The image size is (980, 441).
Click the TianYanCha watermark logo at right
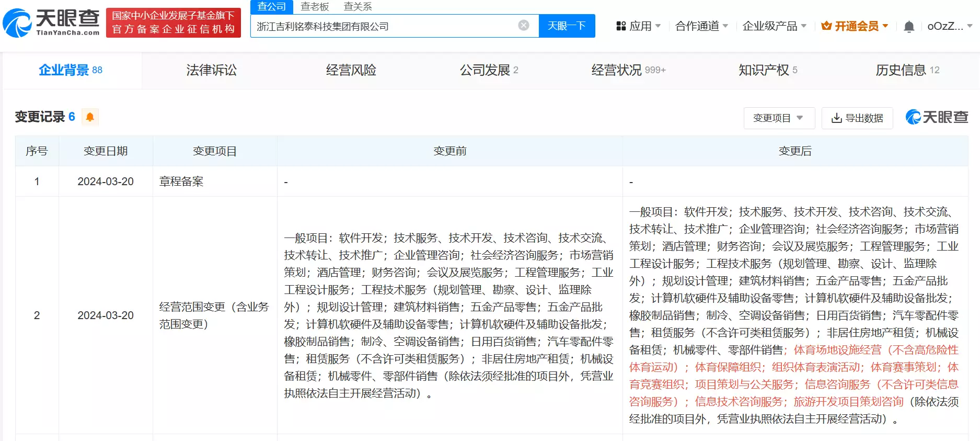937,117
